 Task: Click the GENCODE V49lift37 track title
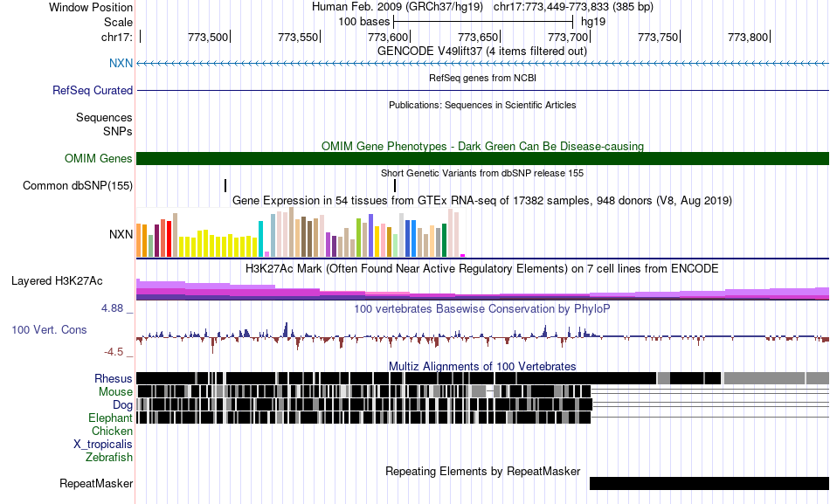tap(482, 52)
